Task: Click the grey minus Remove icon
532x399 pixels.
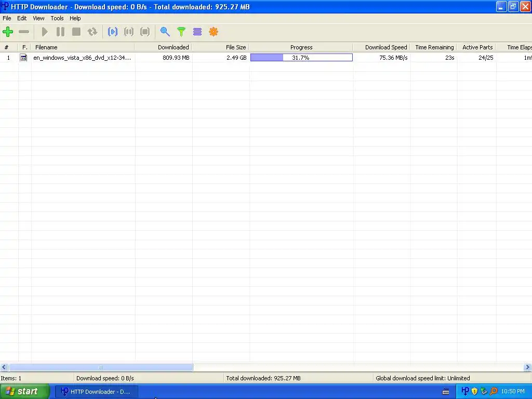Action: (x=24, y=32)
